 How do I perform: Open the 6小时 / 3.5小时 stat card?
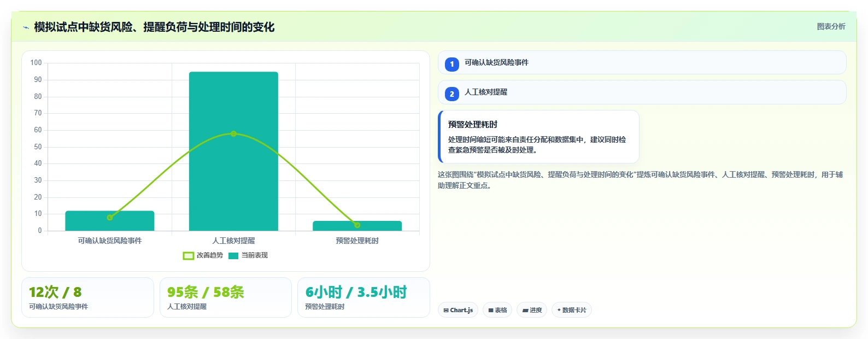click(x=363, y=297)
